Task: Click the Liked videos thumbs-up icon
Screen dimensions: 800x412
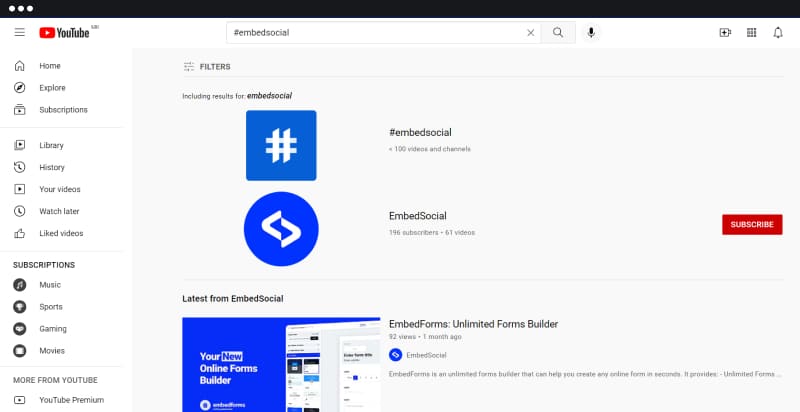Action: (x=19, y=234)
